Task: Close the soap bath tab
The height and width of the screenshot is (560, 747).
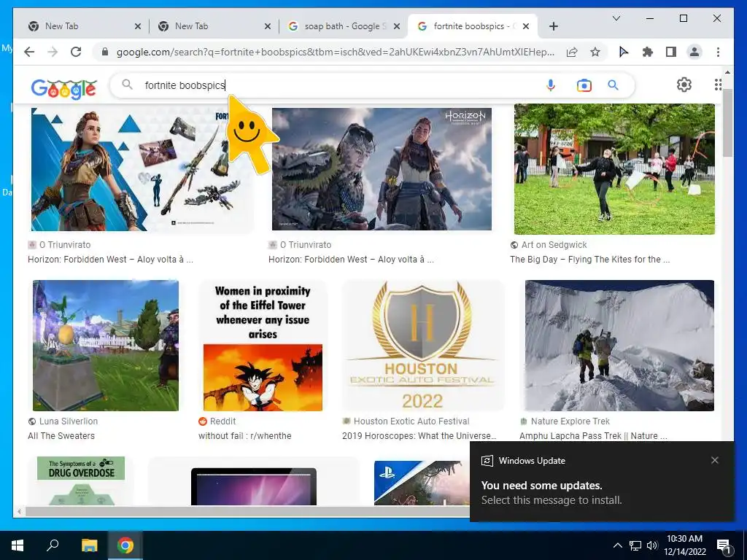Action: (396, 26)
